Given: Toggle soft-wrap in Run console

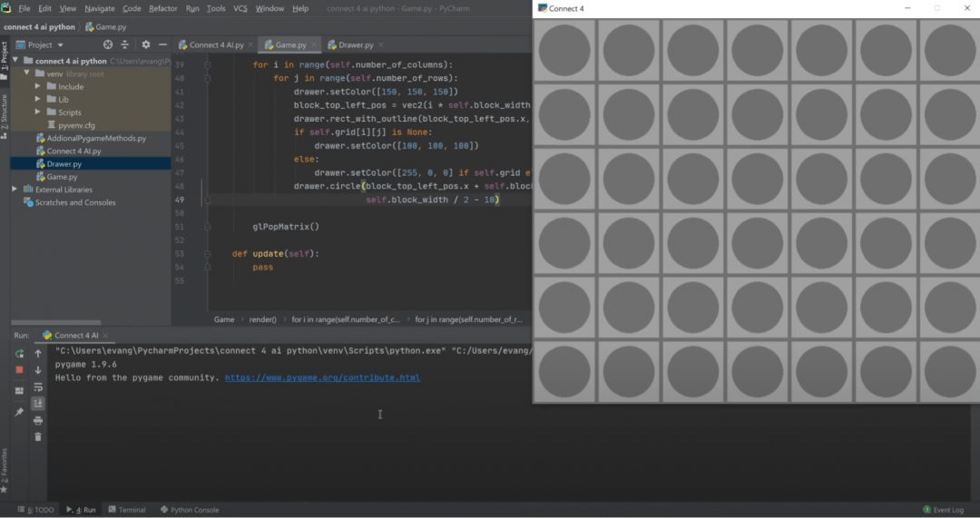Looking at the screenshot, I should [38, 386].
